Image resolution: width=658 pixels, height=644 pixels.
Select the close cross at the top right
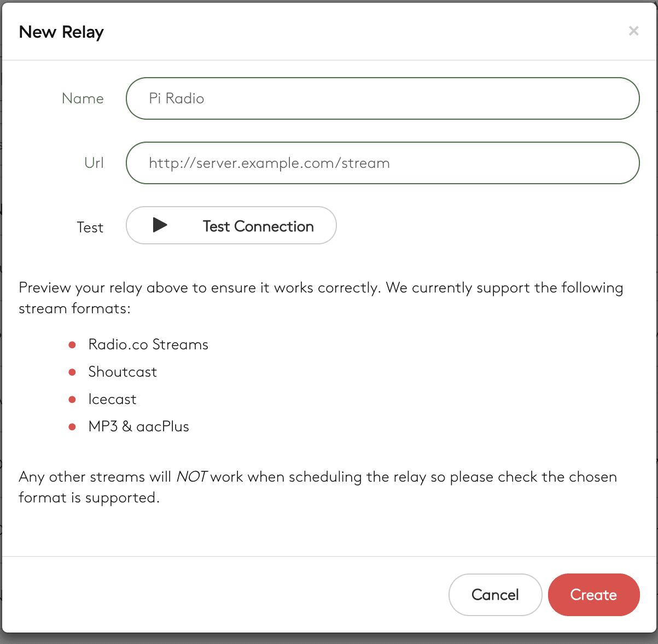(633, 31)
